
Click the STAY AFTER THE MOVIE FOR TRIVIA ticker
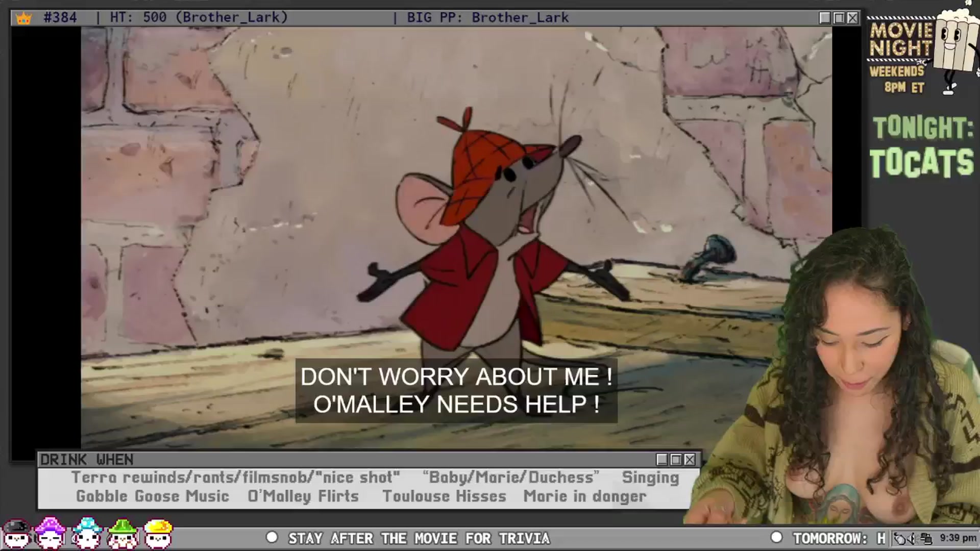pos(419,538)
